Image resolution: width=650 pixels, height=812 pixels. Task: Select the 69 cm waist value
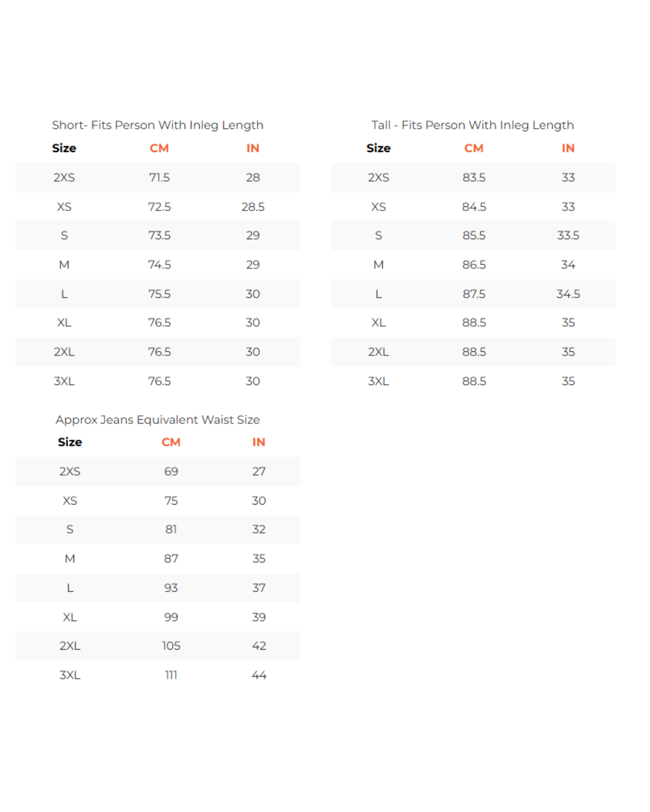[171, 471]
